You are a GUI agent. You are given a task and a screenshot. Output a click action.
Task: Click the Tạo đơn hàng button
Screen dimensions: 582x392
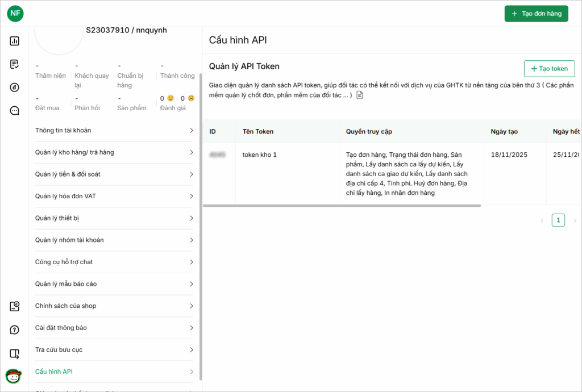536,14
